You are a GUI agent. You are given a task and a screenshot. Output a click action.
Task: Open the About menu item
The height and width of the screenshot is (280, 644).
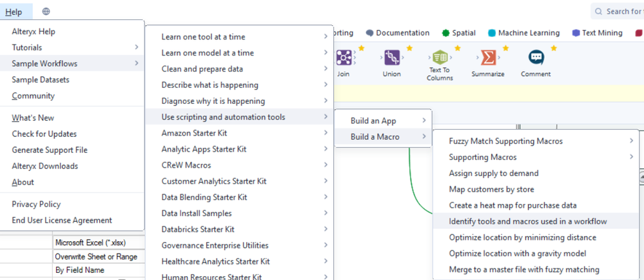click(x=72, y=182)
